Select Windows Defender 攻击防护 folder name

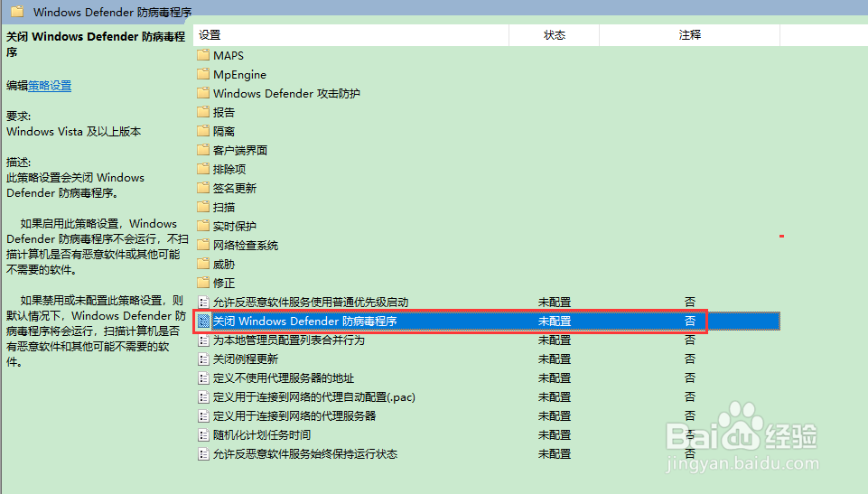pos(286,93)
